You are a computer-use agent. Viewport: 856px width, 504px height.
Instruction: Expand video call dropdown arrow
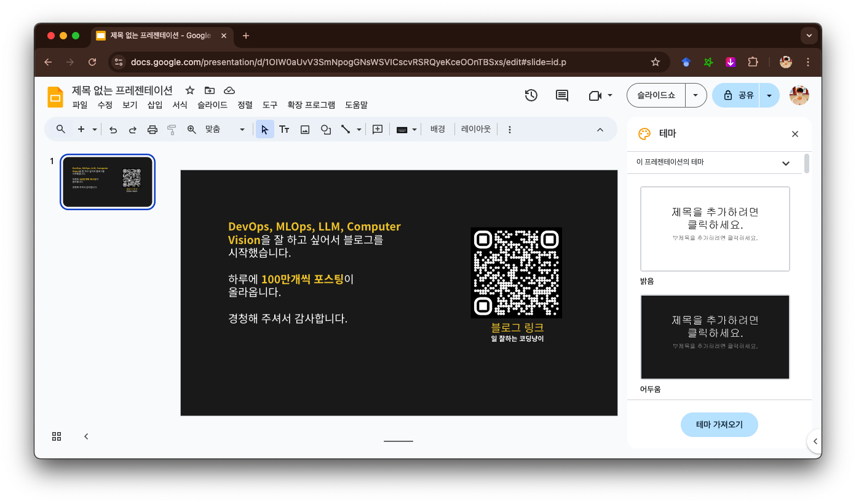point(610,95)
